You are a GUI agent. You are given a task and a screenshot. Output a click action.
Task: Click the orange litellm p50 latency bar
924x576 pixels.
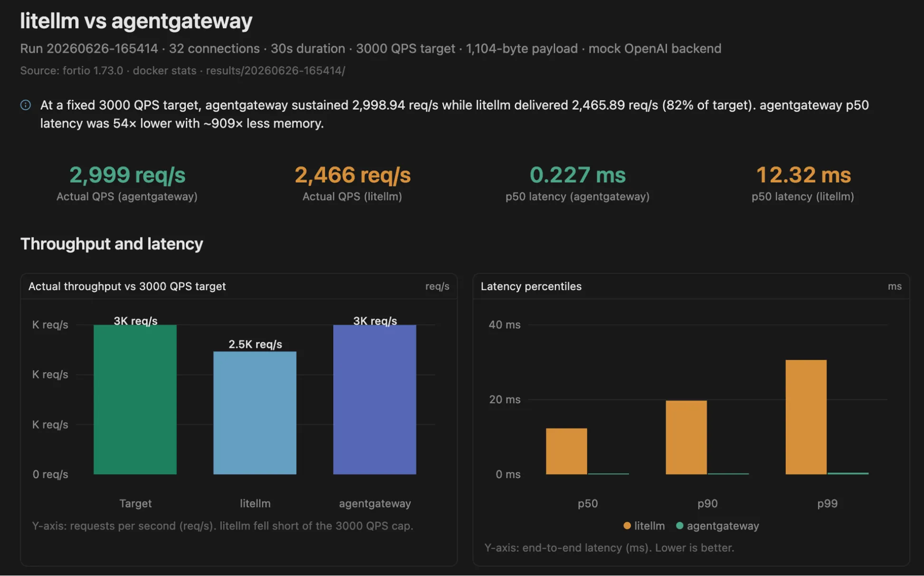[x=566, y=451]
